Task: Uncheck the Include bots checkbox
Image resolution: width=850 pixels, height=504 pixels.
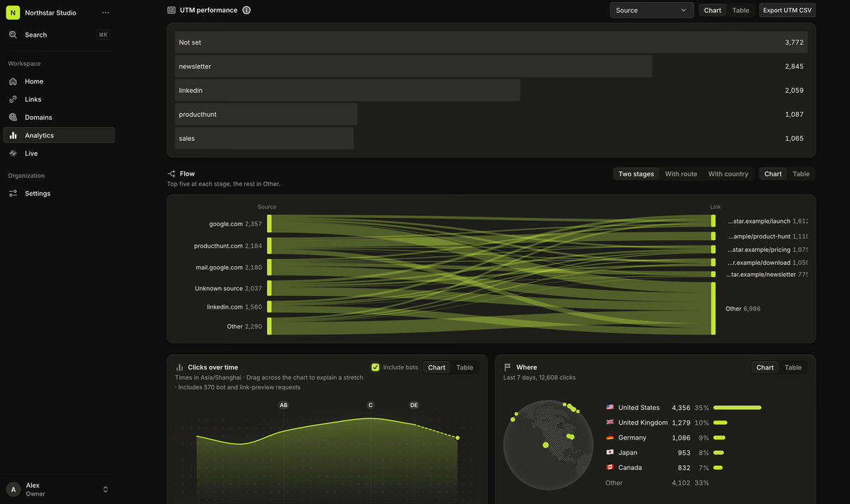Action: pos(375,367)
